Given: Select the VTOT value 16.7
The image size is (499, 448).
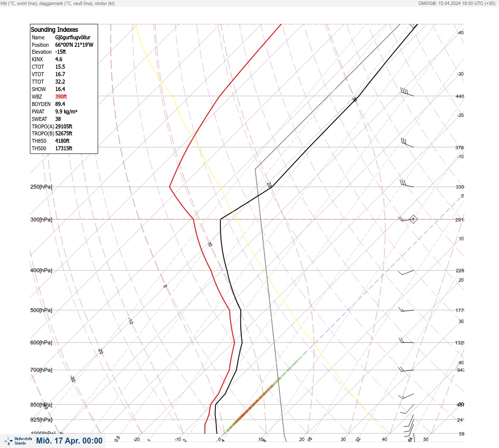Looking at the screenshot, I should click(x=60, y=74).
